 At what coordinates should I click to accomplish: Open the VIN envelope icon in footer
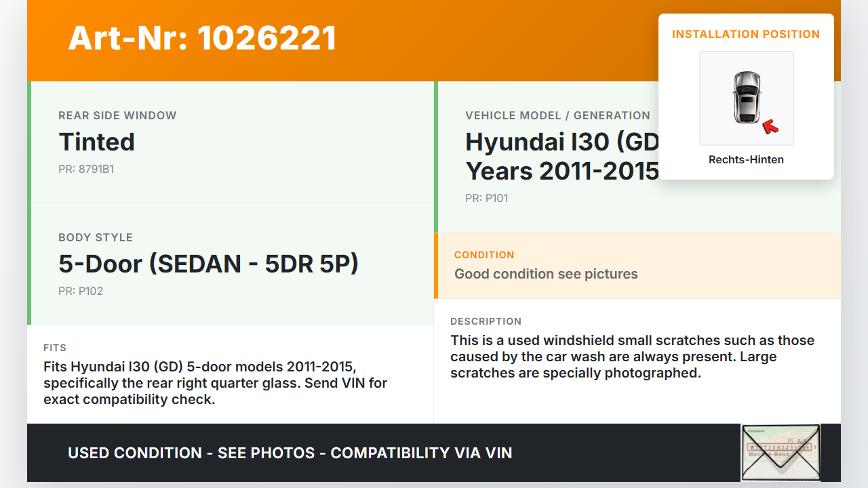tap(781, 452)
